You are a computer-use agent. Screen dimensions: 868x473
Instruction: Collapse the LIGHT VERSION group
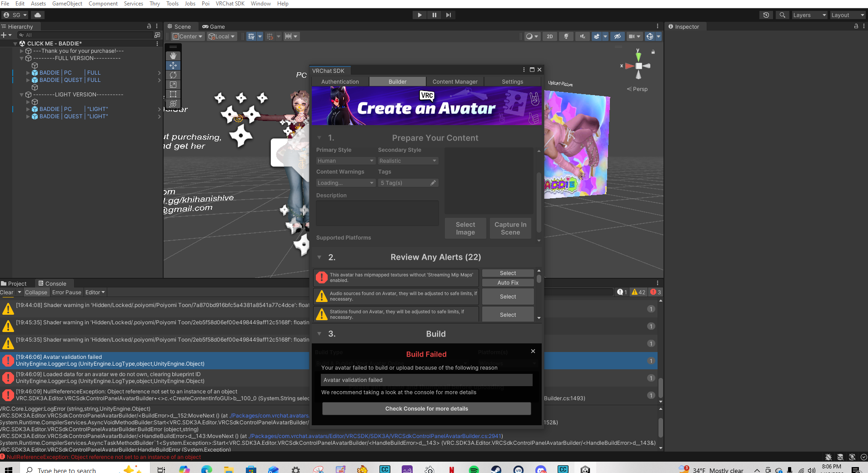point(21,95)
